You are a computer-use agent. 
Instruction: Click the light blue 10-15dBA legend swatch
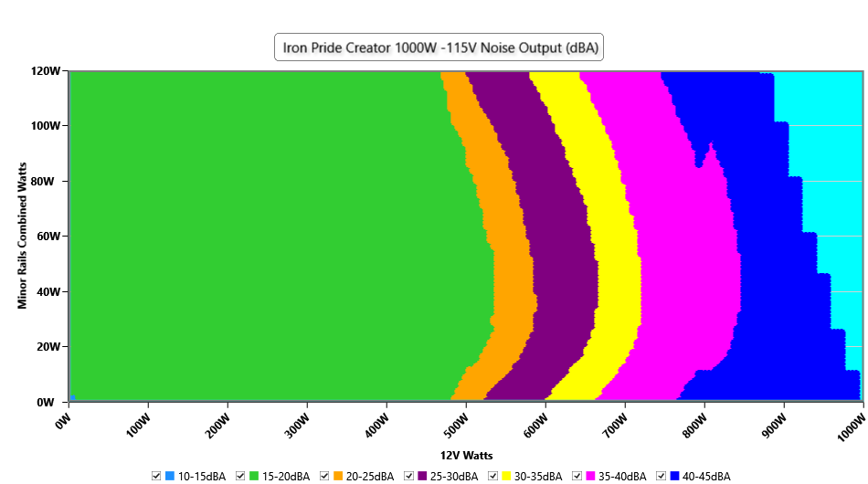coord(170,477)
